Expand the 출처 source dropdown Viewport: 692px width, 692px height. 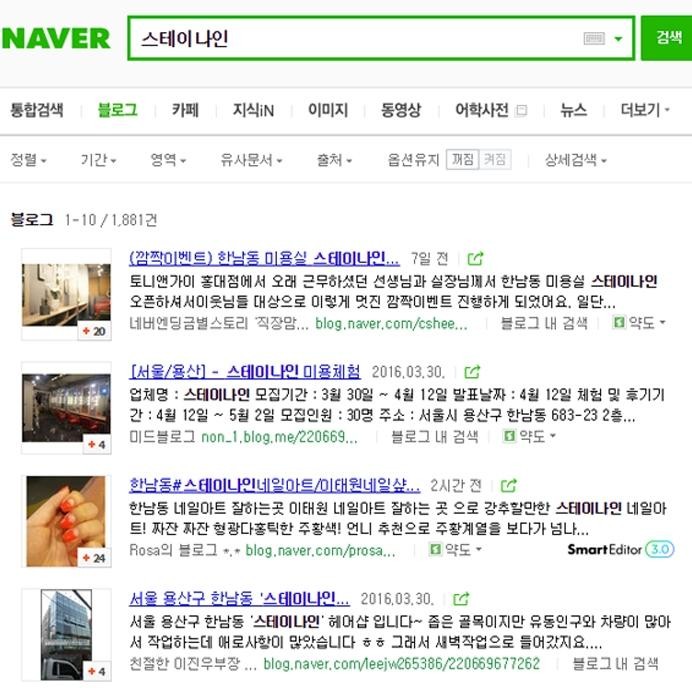(x=334, y=160)
